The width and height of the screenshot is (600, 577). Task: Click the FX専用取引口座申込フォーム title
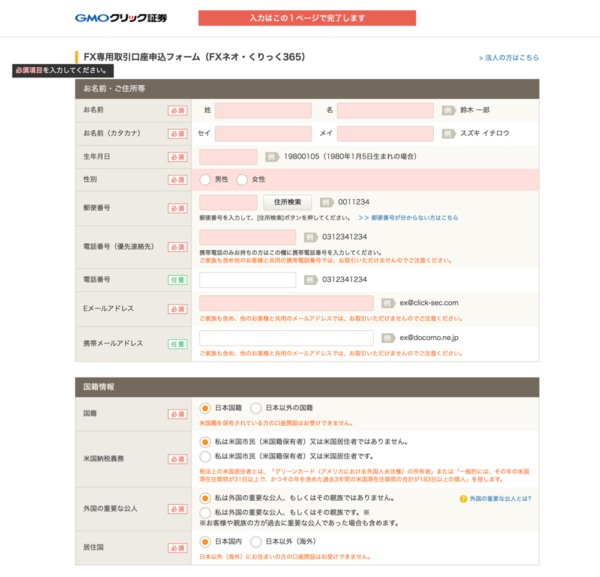(x=194, y=57)
